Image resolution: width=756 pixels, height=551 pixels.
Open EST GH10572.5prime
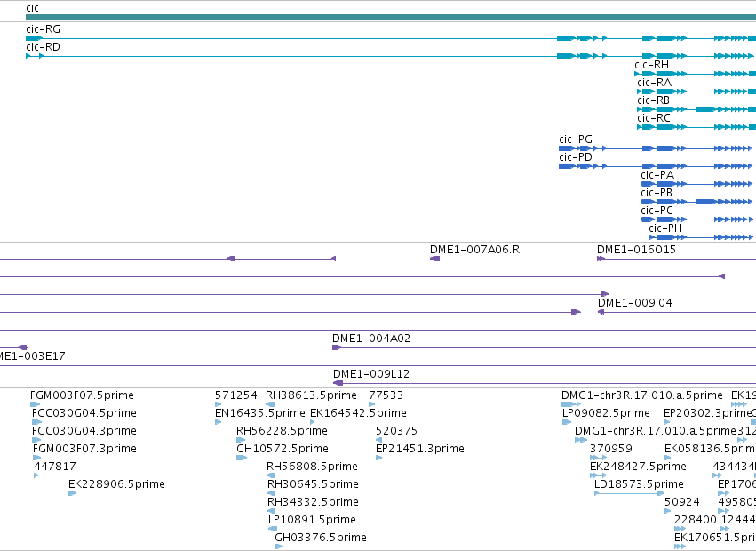point(283,449)
